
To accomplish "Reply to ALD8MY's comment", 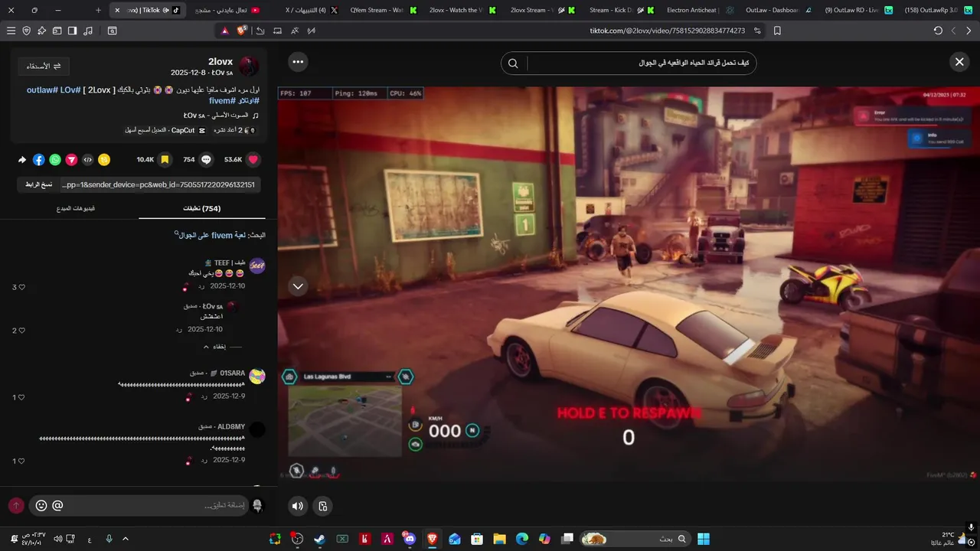I will [204, 460].
